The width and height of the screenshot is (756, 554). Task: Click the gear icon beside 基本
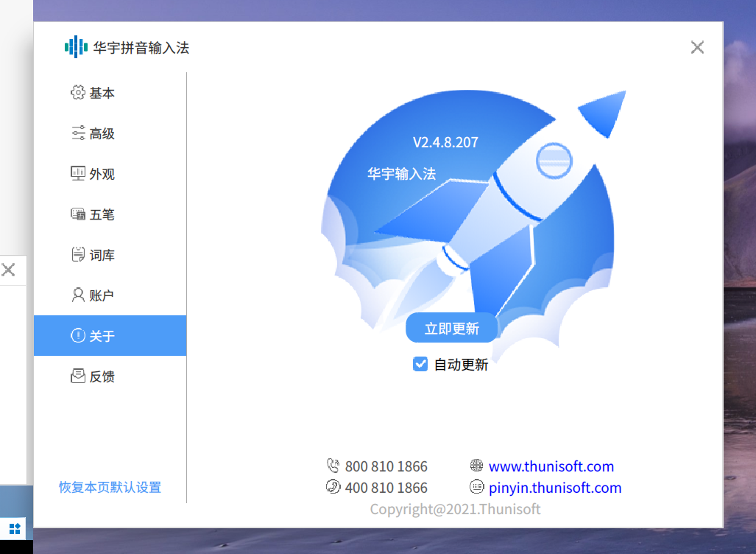pos(77,92)
